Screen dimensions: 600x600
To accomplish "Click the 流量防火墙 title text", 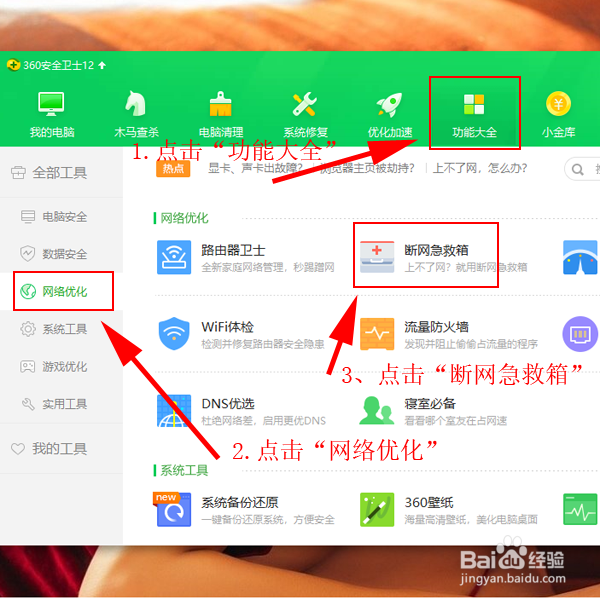I will 436,327.
